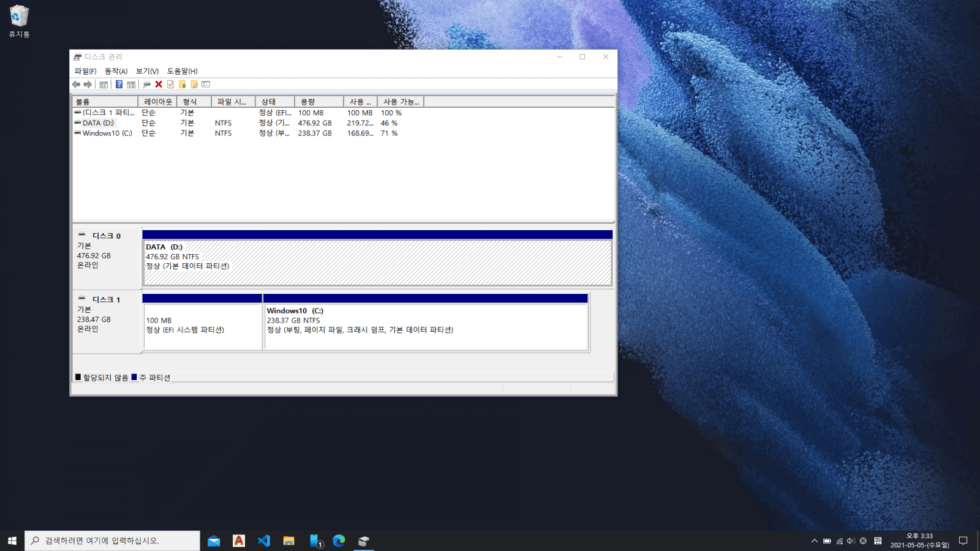Toggle the action pane toolbar icon
The height and width of the screenshot is (551, 980).
131,84
